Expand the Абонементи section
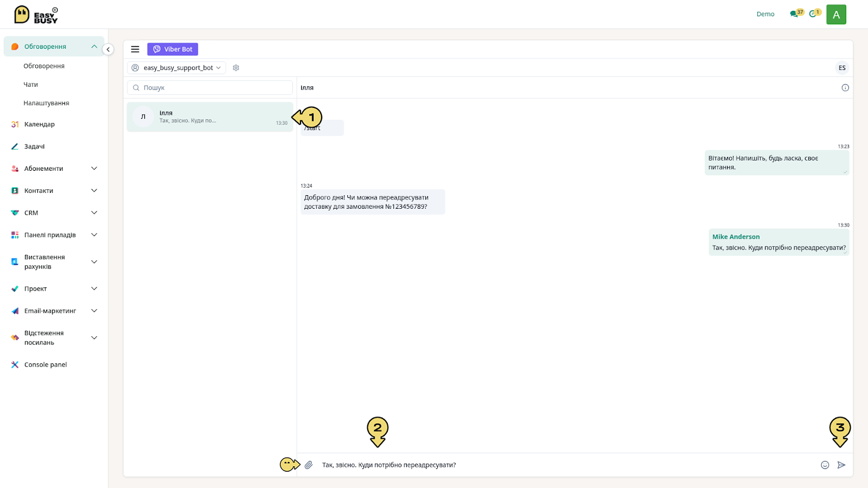 tap(94, 169)
